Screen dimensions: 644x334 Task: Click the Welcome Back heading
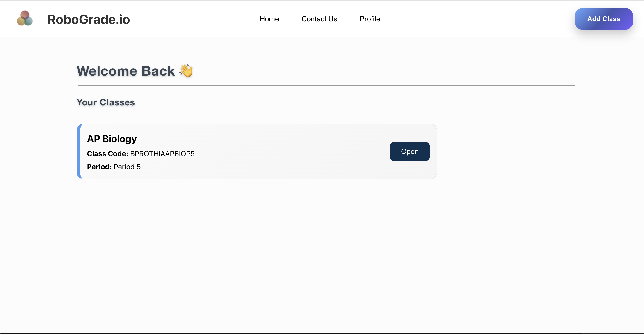click(x=126, y=71)
